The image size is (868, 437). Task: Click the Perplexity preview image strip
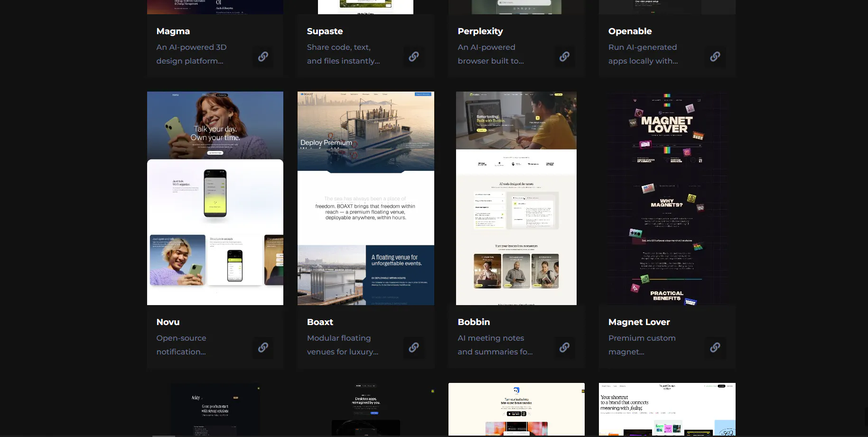516,7
